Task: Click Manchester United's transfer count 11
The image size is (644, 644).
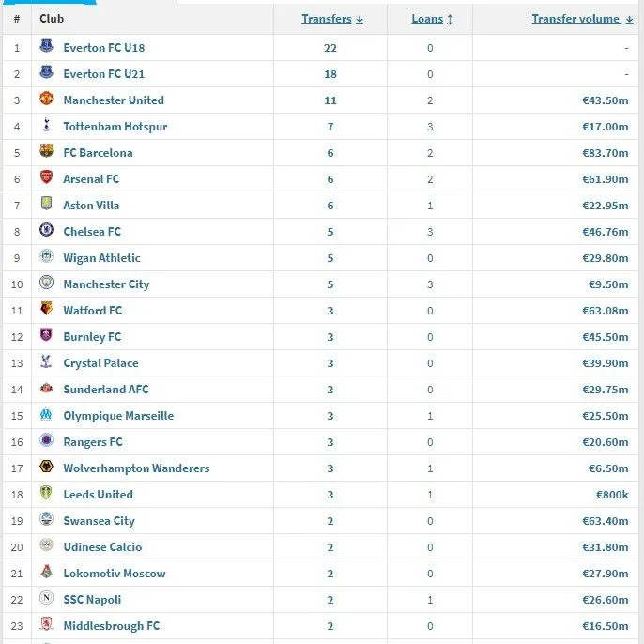Action: 330,100
